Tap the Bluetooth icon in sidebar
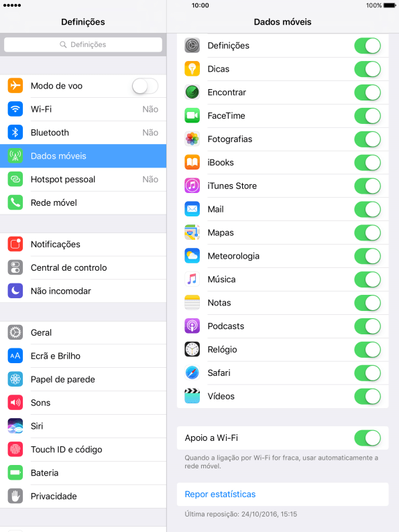The height and width of the screenshot is (532, 399). 15,132
